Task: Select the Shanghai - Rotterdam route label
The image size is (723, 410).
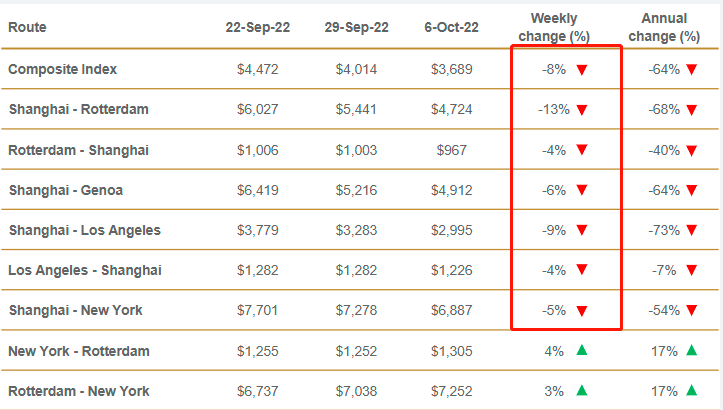Action: pyautogui.click(x=78, y=109)
